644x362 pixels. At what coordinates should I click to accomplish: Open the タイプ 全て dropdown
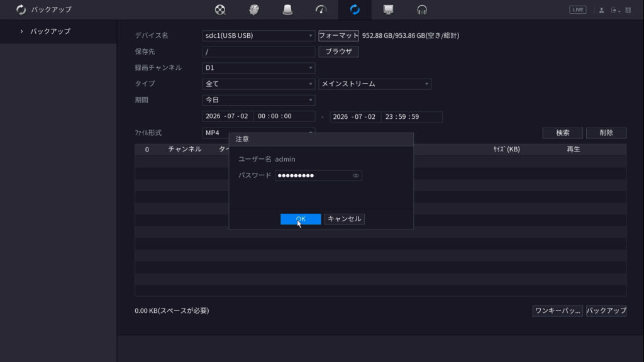[258, 84]
